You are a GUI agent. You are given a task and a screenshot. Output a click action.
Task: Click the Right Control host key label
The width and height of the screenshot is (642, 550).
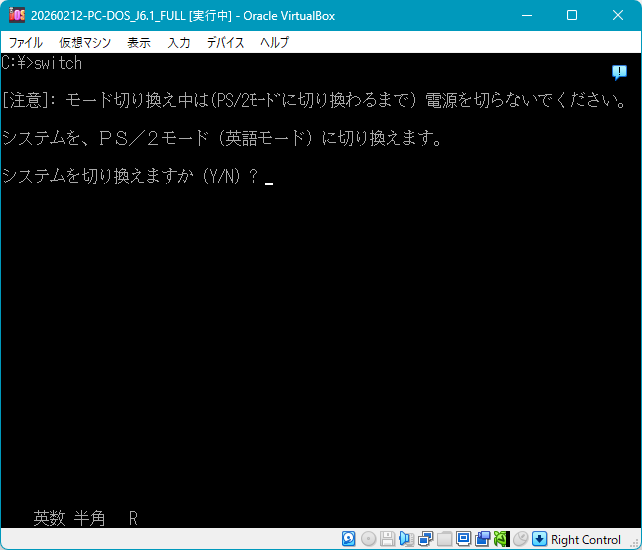click(586, 540)
